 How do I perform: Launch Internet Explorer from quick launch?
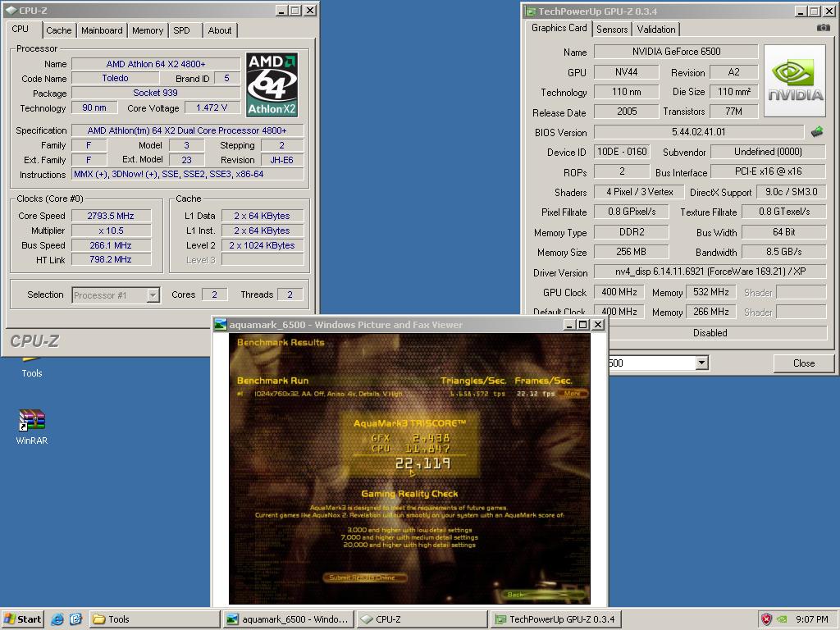[57, 619]
